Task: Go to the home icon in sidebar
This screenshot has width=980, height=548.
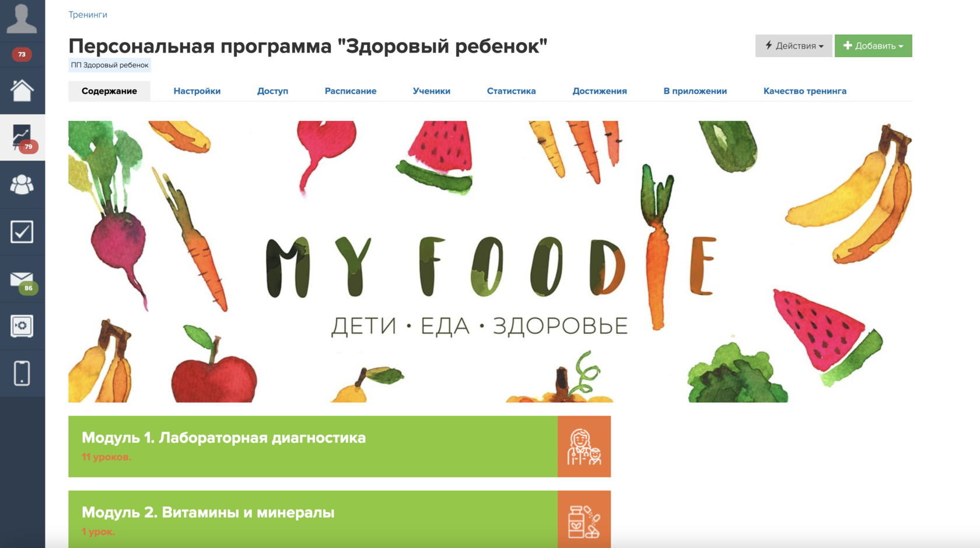Action: pyautogui.click(x=22, y=90)
